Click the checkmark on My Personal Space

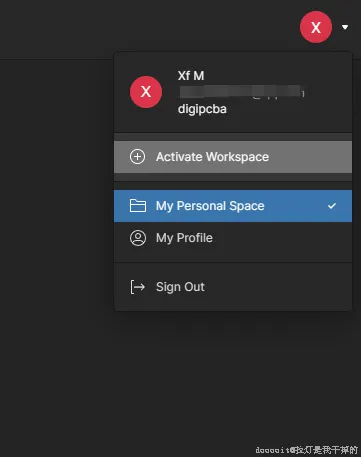coord(332,206)
